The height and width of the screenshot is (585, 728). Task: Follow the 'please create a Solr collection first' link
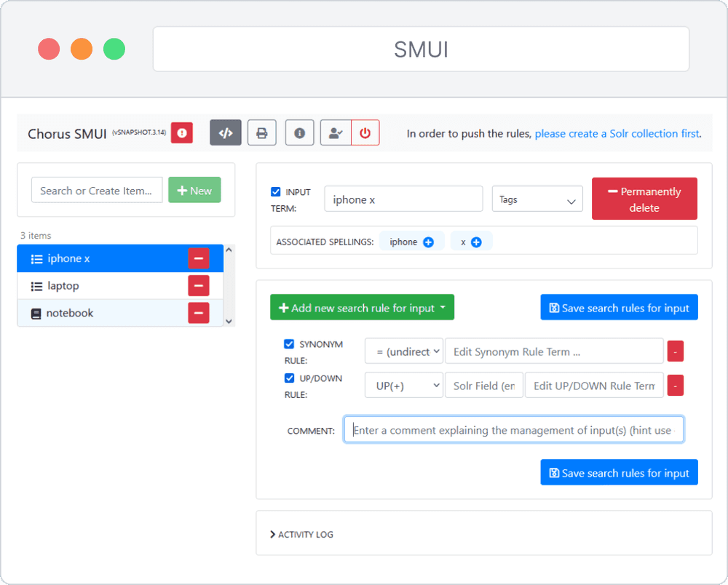coord(617,133)
